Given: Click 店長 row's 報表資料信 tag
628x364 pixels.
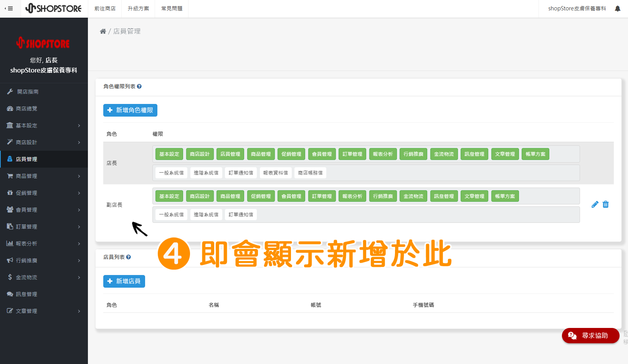Looking at the screenshot, I should 276,173.
